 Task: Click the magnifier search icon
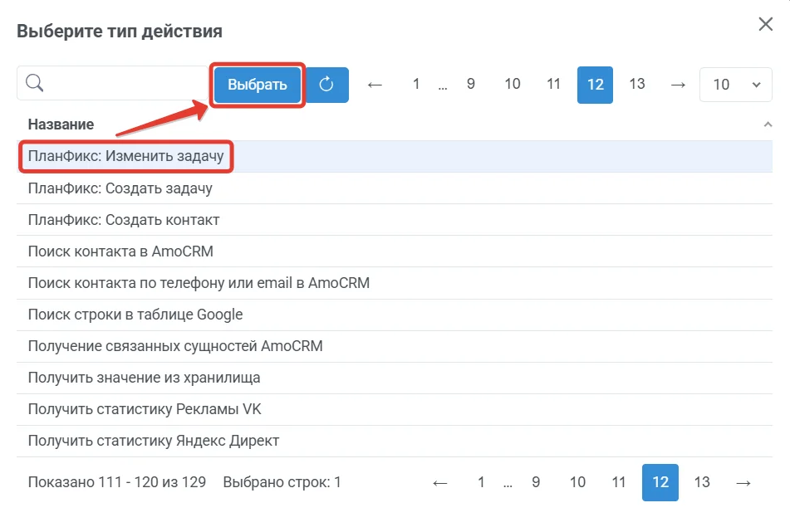point(34,82)
